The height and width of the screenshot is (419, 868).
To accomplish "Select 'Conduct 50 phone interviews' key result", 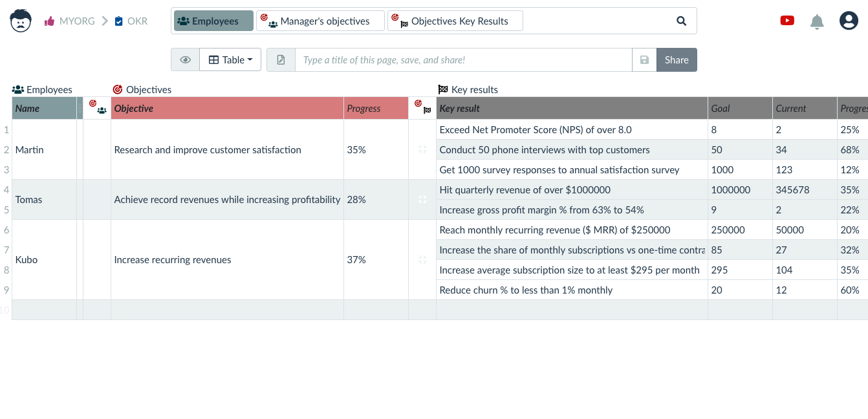I will pyautogui.click(x=572, y=149).
